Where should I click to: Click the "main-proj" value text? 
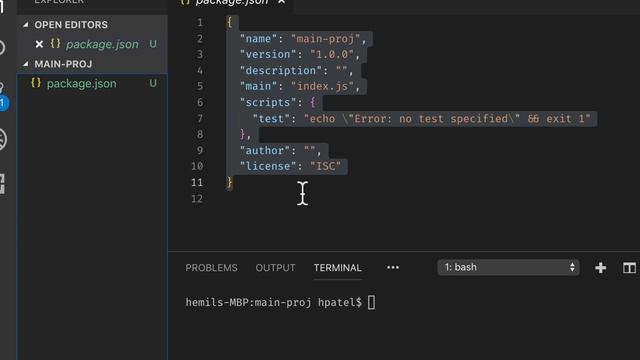(x=325, y=39)
